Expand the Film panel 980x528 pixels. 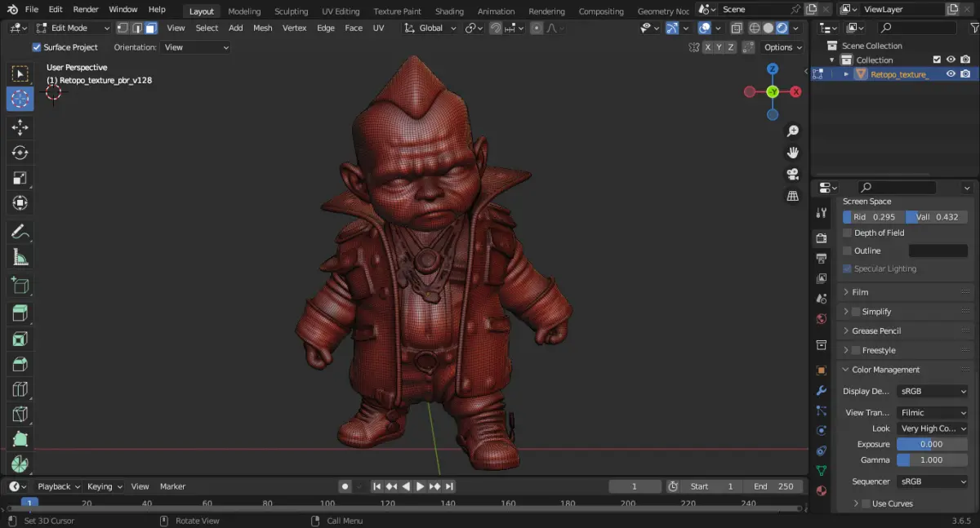860,292
